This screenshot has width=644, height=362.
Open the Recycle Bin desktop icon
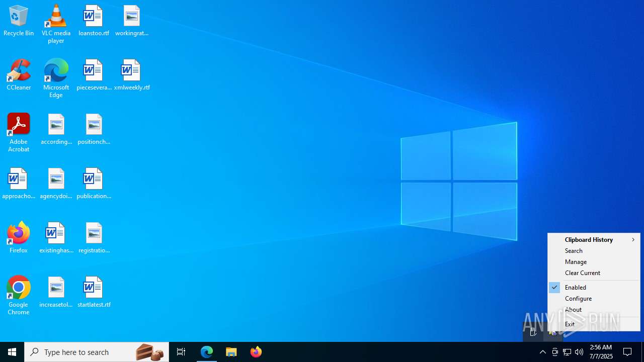point(19,21)
